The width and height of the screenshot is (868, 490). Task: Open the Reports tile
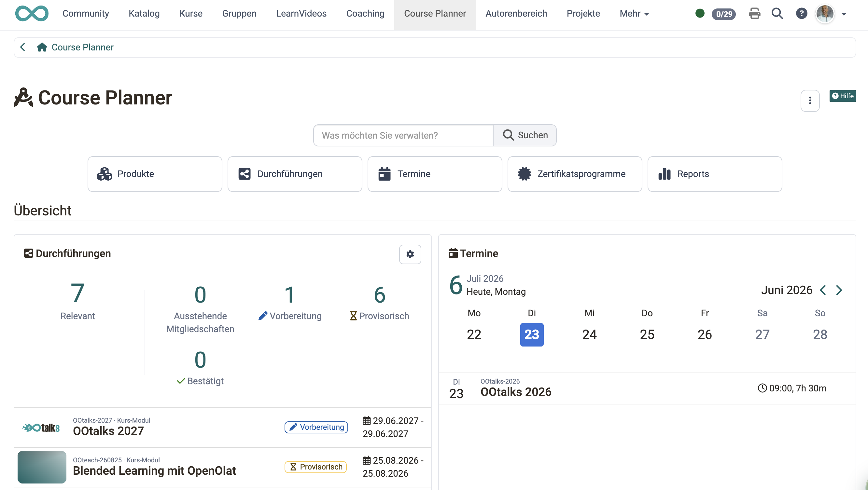coord(715,174)
